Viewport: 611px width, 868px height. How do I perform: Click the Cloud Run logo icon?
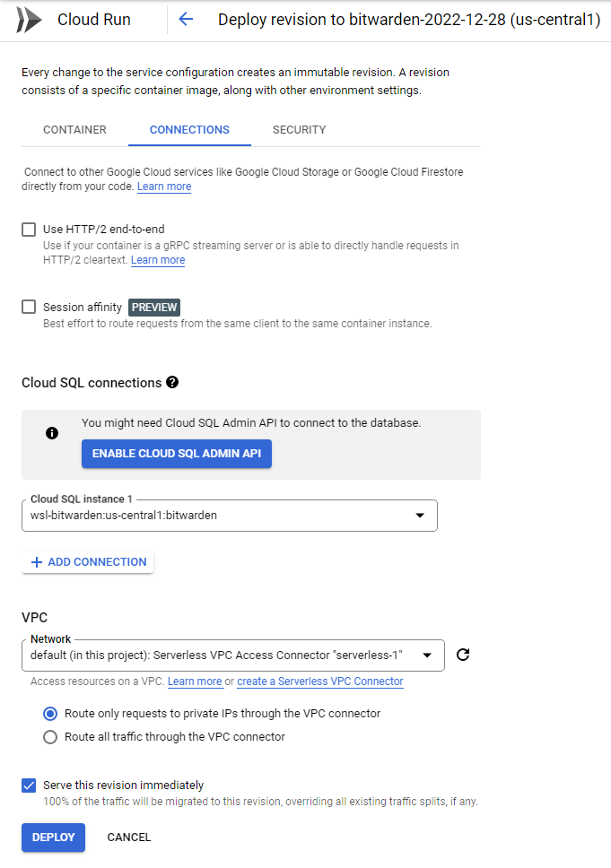pos(29,19)
